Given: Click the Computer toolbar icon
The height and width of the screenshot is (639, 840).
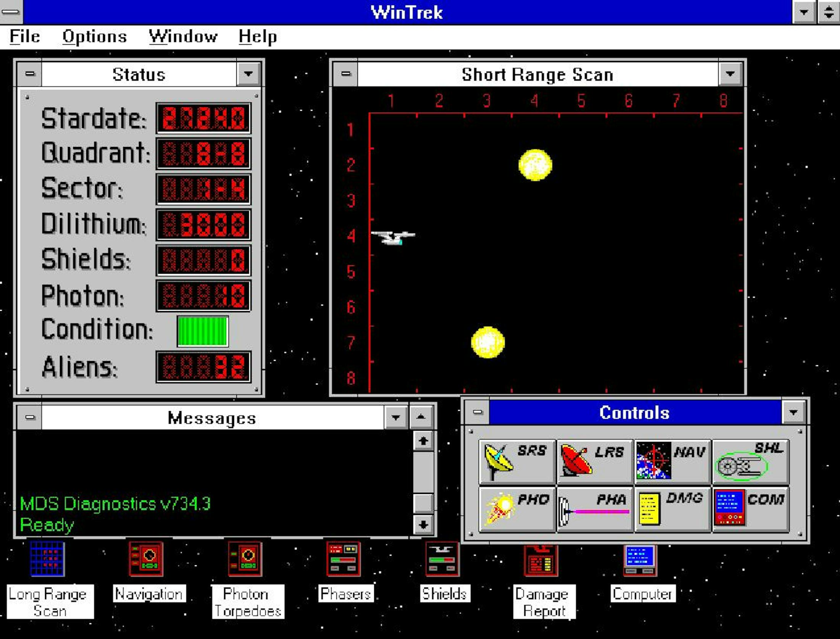Looking at the screenshot, I should [x=641, y=560].
